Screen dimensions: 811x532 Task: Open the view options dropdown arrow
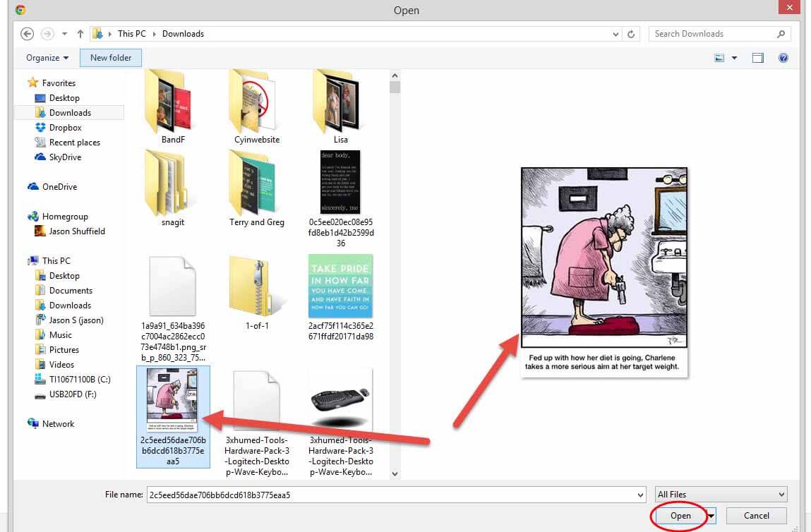pos(735,58)
